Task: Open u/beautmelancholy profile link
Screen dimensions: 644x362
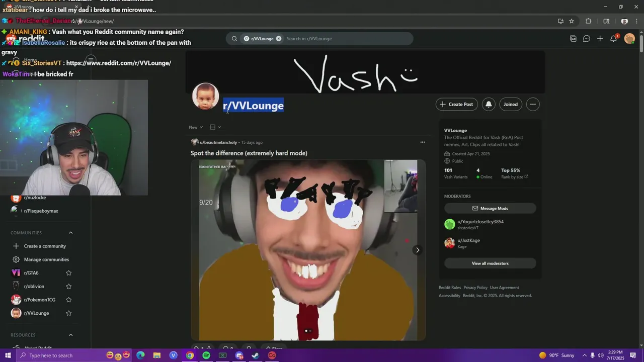Action: click(x=218, y=142)
